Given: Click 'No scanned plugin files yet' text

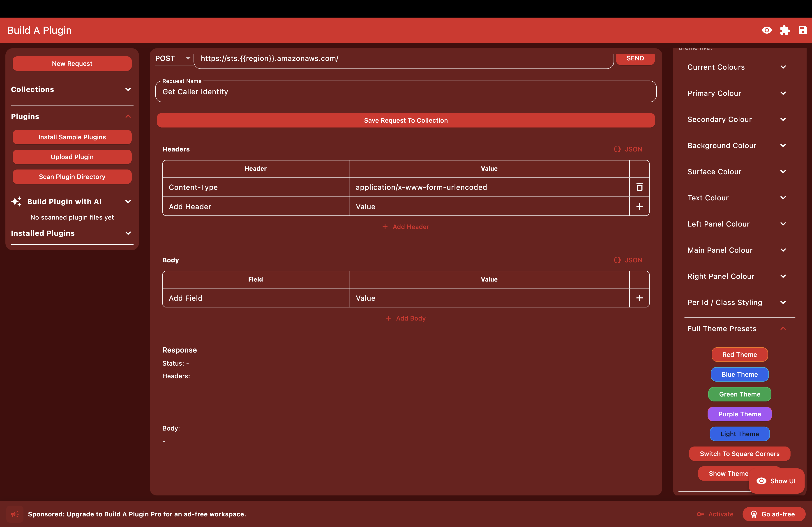Looking at the screenshot, I should (x=72, y=217).
